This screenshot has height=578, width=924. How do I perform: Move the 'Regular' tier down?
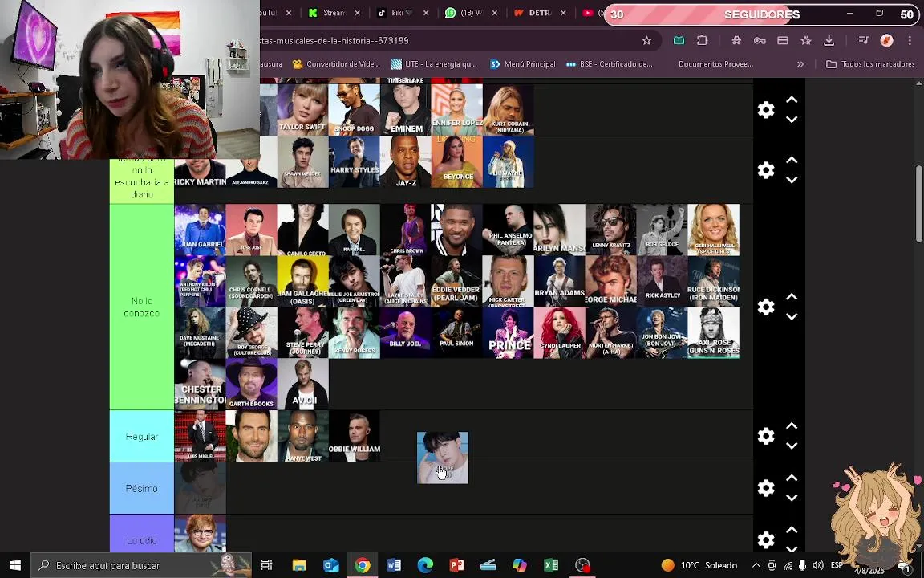pyautogui.click(x=792, y=446)
